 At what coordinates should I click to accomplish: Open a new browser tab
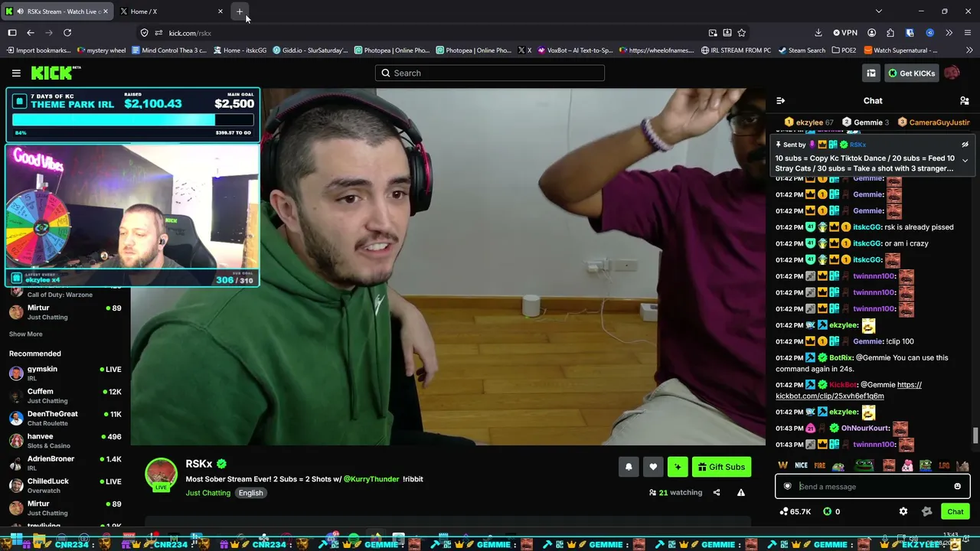click(x=240, y=11)
